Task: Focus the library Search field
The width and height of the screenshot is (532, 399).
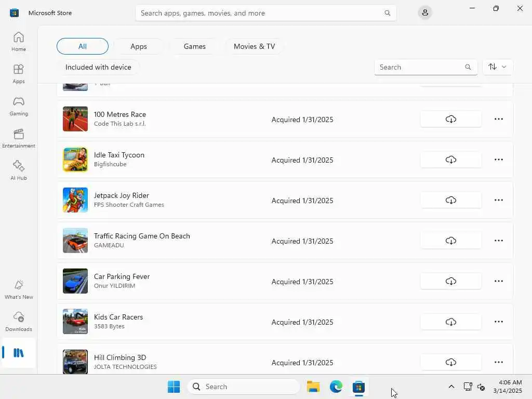Action: [x=426, y=67]
